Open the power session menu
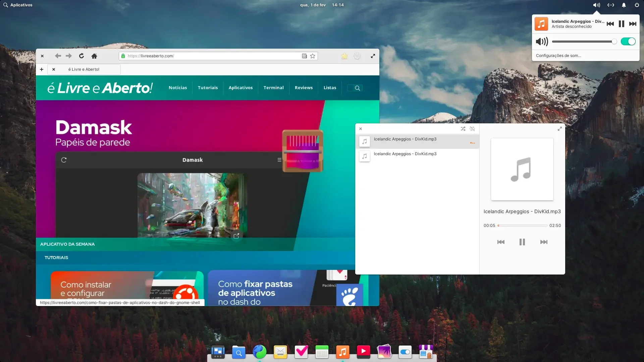The height and width of the screenshot is (362, 644). (x=637, y=5)
